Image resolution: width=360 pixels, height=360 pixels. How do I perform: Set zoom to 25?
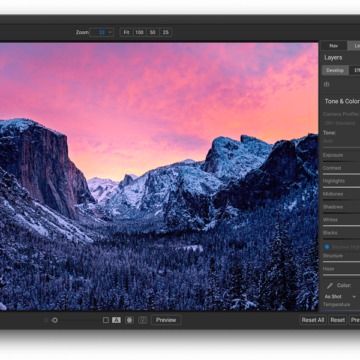tap(165, 32)
